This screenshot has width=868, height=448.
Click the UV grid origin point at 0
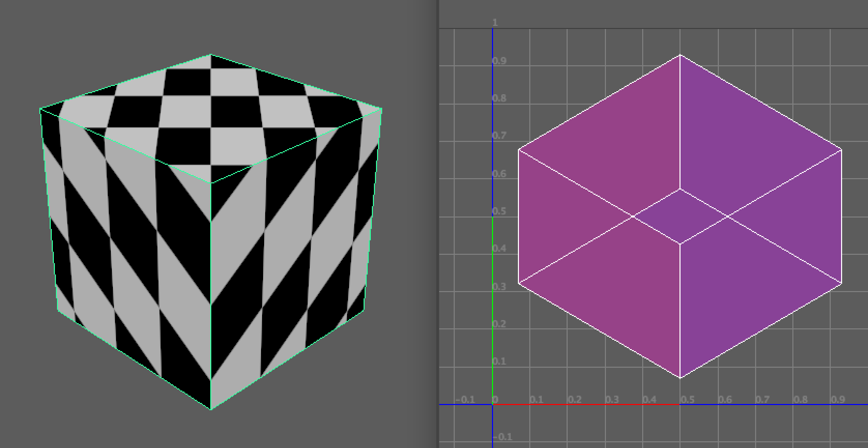493,404
